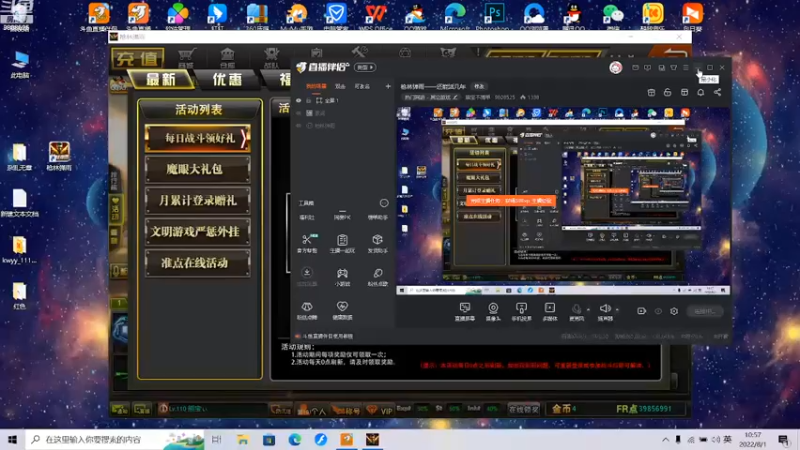800x450 pixels.
Task: Open the 枪林弹雨 desktop shortcut
Action: pyautogui.click(x=59, y=156)
